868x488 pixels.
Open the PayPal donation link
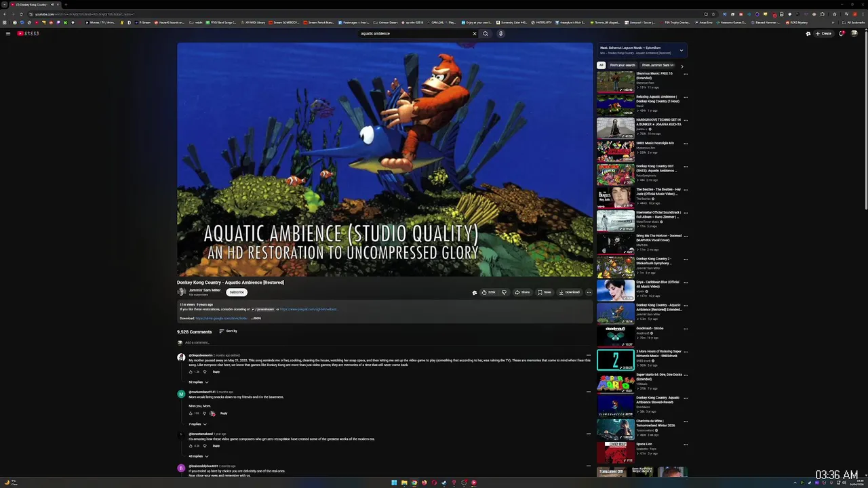pyautogui.click(x=309, y=309)
